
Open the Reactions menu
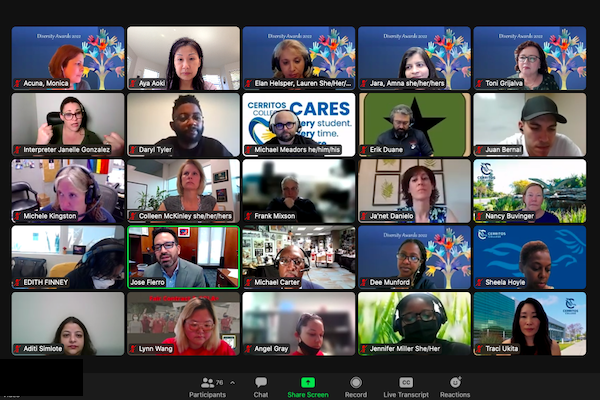(x=455, y=382)
